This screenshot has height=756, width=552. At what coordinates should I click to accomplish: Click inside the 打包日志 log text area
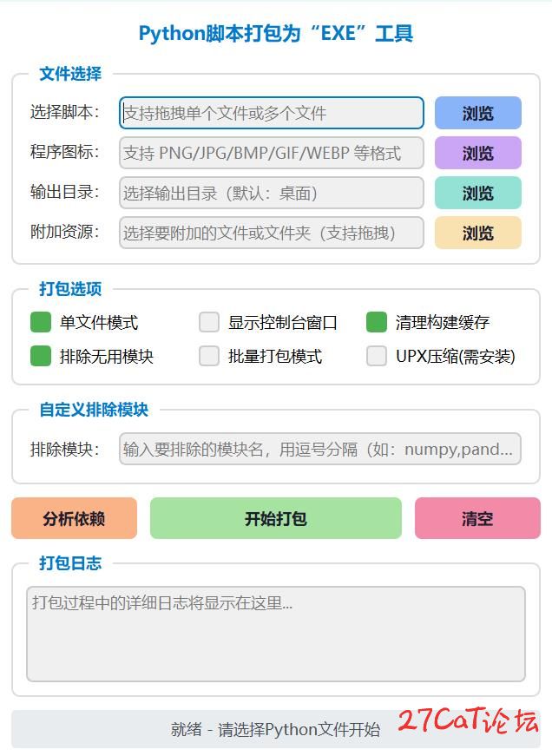(275, 634)
